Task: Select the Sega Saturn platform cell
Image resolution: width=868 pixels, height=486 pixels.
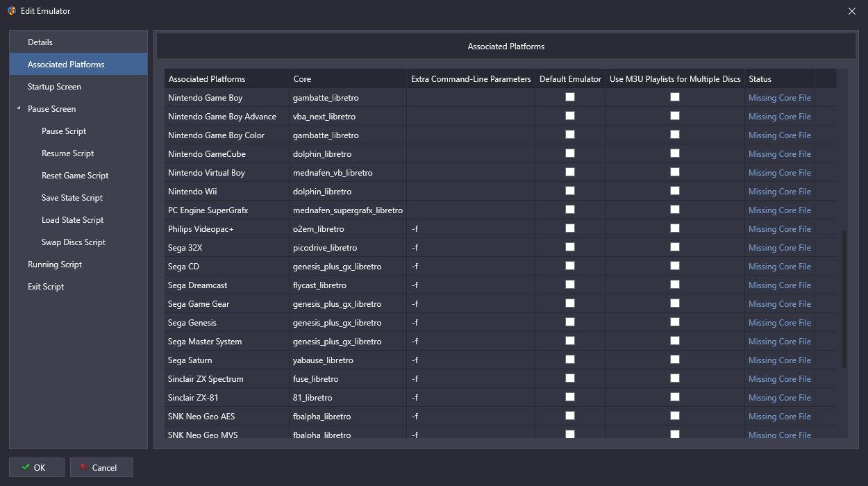Action: pyautogui.click(x=226, y=360)
